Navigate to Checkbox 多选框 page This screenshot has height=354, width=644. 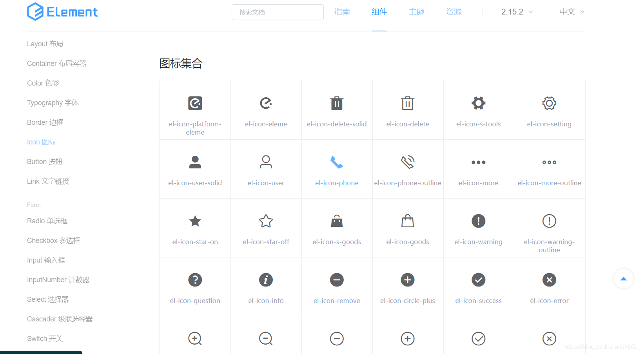pos(54,241)
